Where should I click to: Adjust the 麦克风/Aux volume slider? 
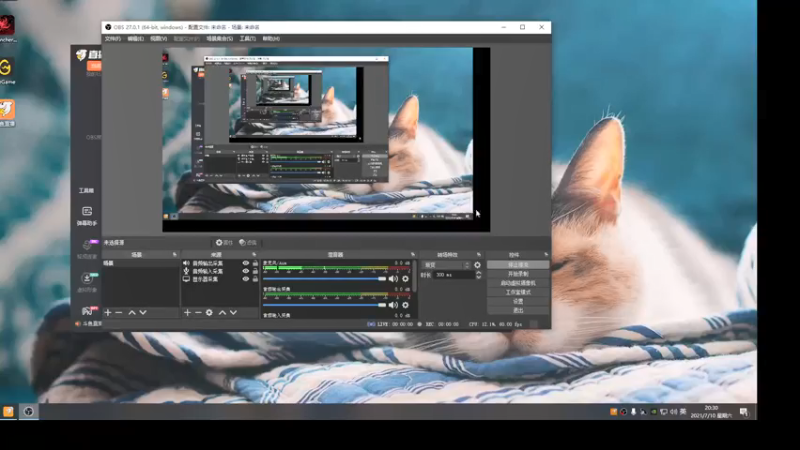coord(324,279)
